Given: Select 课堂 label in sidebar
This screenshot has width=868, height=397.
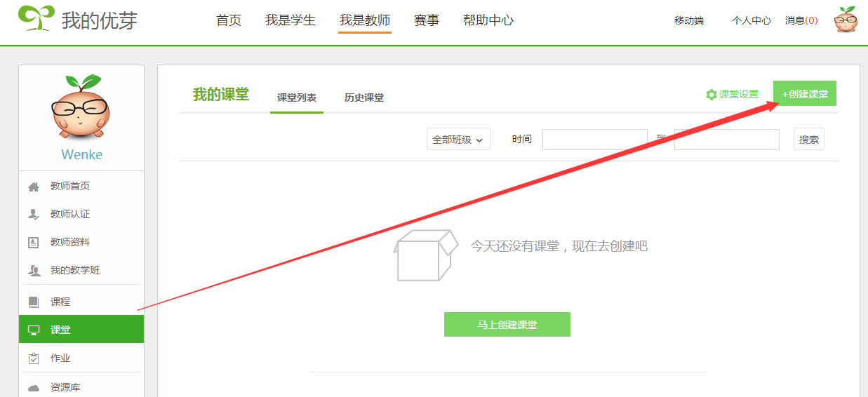Looking at the screenshot, I should 60,330.
